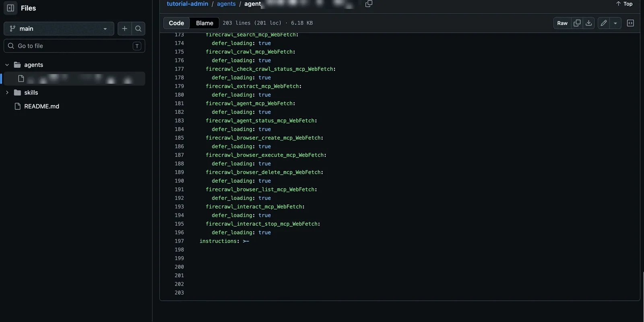The width and height of the screenshot is (644, 322).
Task: Select line number 197
Action: tap(180, 241)
